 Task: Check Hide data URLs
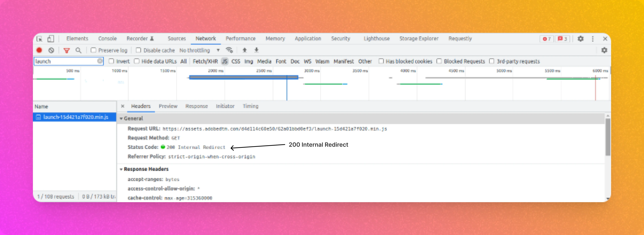click(137, 61)
